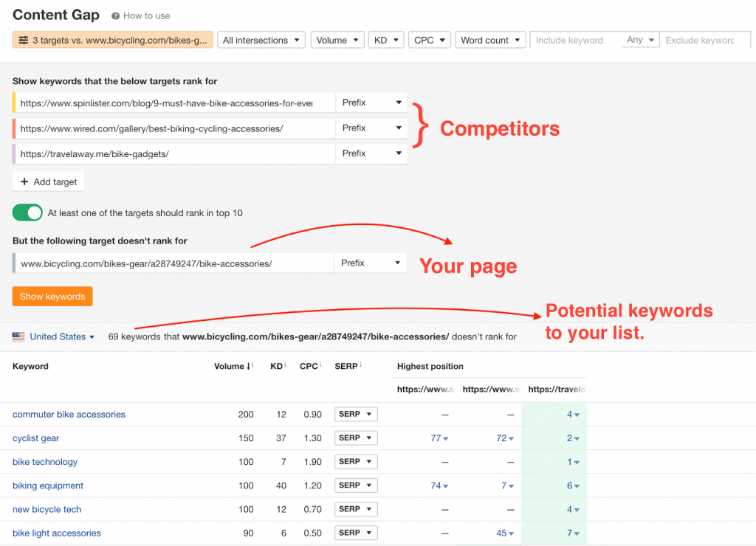Click the Exclude keyword input field
This screenshot has height=546, width=756.
point(704,40)
